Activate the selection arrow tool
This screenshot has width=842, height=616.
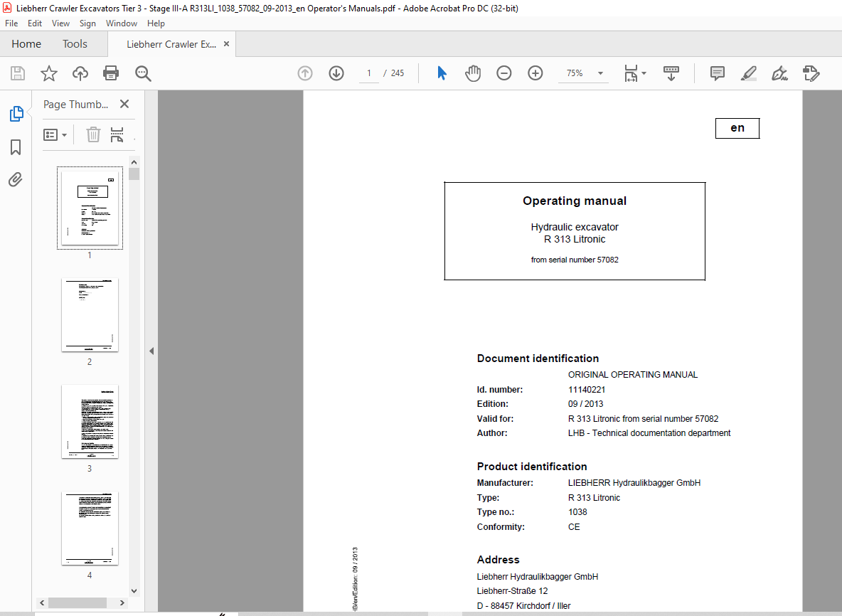click(x=442, y=73)
